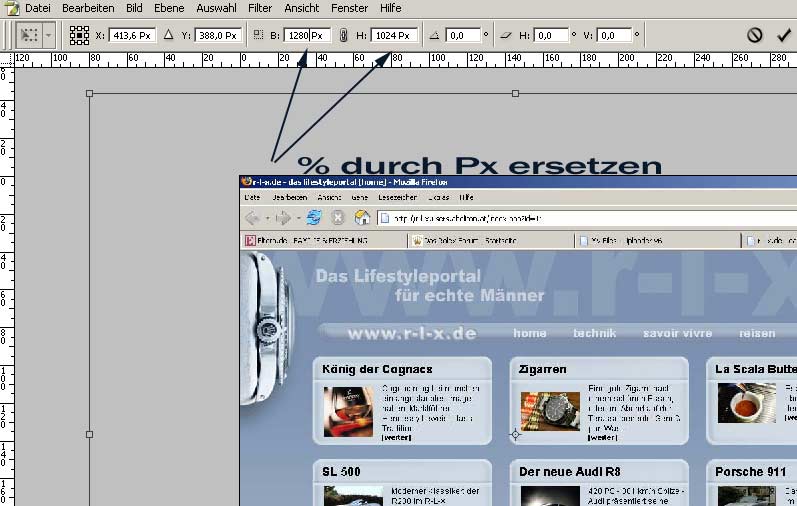This screenshot has height=506, width=797.
Task: Expand the tool preset picker arrow
Action: tap(48, 35)
